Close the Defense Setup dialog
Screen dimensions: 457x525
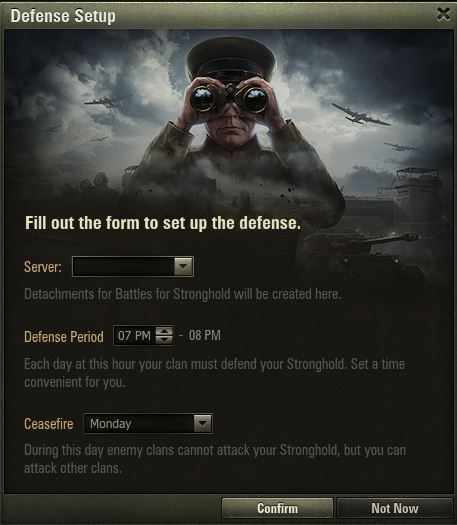click(443, 14)
